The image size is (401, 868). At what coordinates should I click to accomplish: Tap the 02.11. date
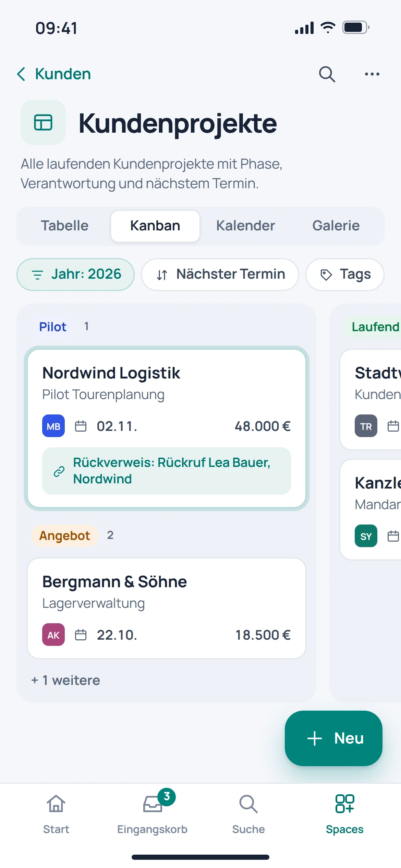point(117,426)
